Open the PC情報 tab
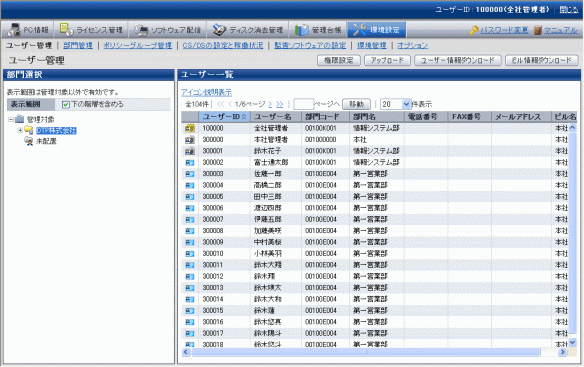 tap(28, 30)
